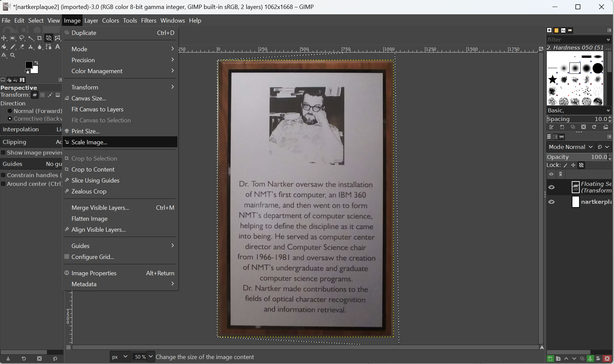The image size is (614, 364).
Task: Anchor the floating layer with anchor icon
Action: 590,359
